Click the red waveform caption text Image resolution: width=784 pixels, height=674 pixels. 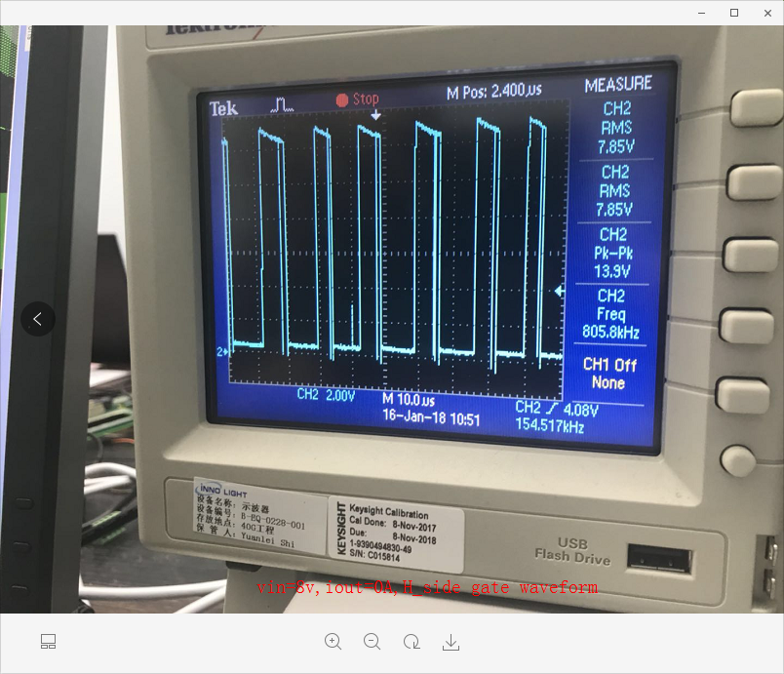(427, 587)
